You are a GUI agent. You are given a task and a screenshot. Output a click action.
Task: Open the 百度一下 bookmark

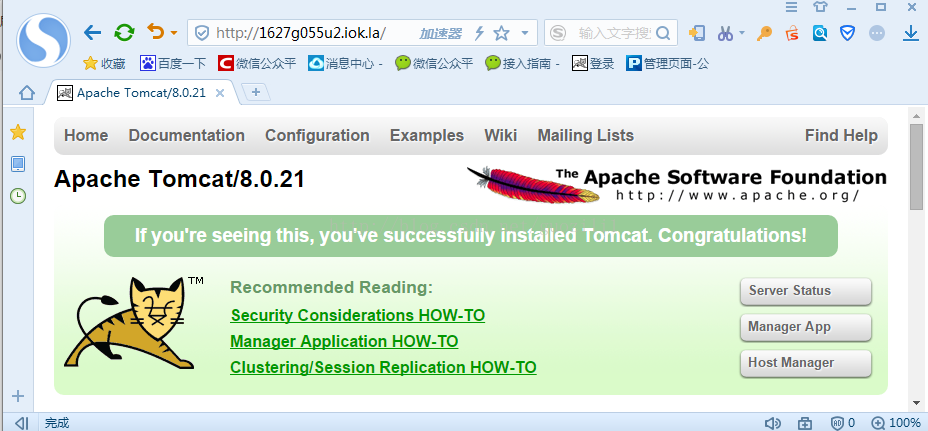click(x=173, y=63)
